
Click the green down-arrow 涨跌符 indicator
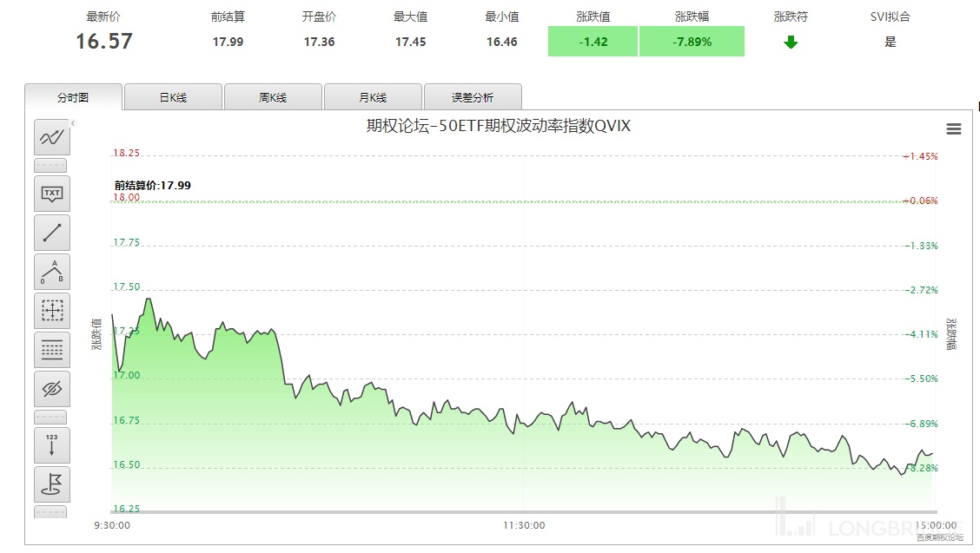[791, 42]
